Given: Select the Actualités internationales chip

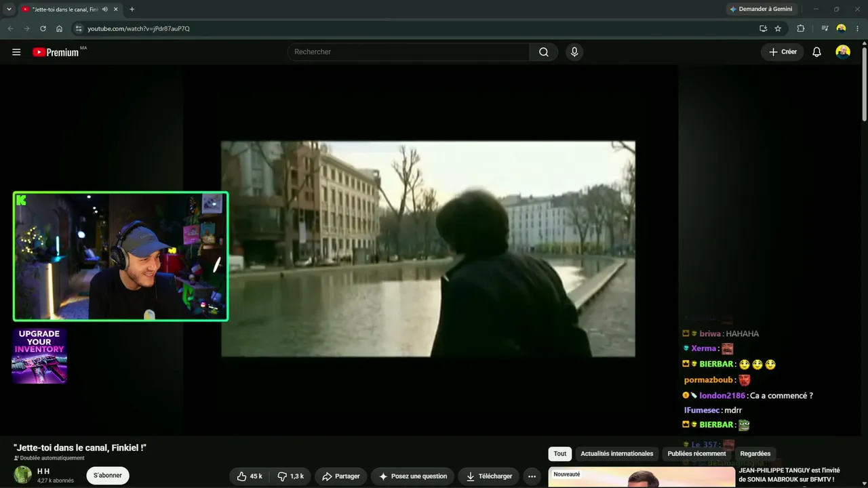Looking at the screenshot, I should 617,453.
